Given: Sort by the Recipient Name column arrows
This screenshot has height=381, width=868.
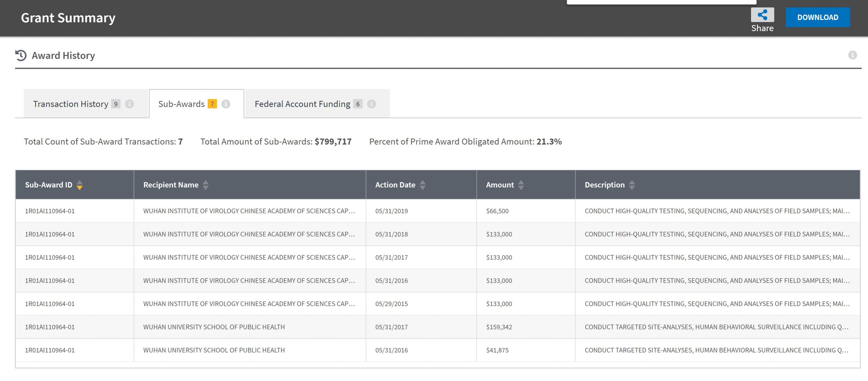Looking at the screenshot, I should [x=205, y=185].
